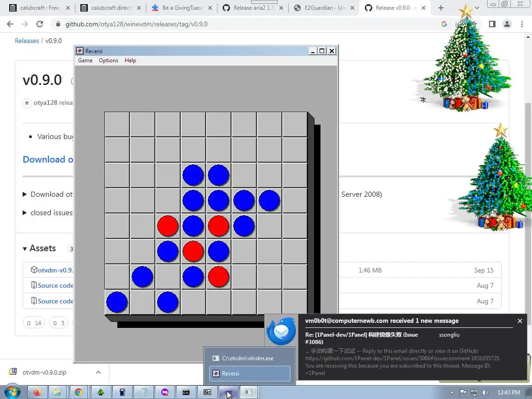Click the Reversi title bar icon
This screenshot has width=532, height=399.
[x=80, y=51]
